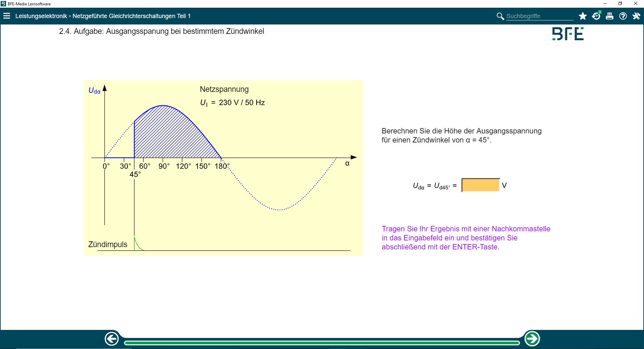Open history icon with badge 3
Viewport: 644px width, 349px height.
click(596, 16)
